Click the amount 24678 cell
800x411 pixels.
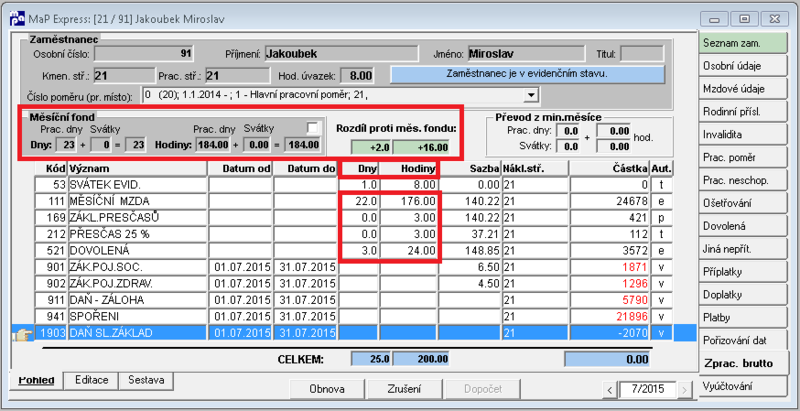(x=610, y=201)
